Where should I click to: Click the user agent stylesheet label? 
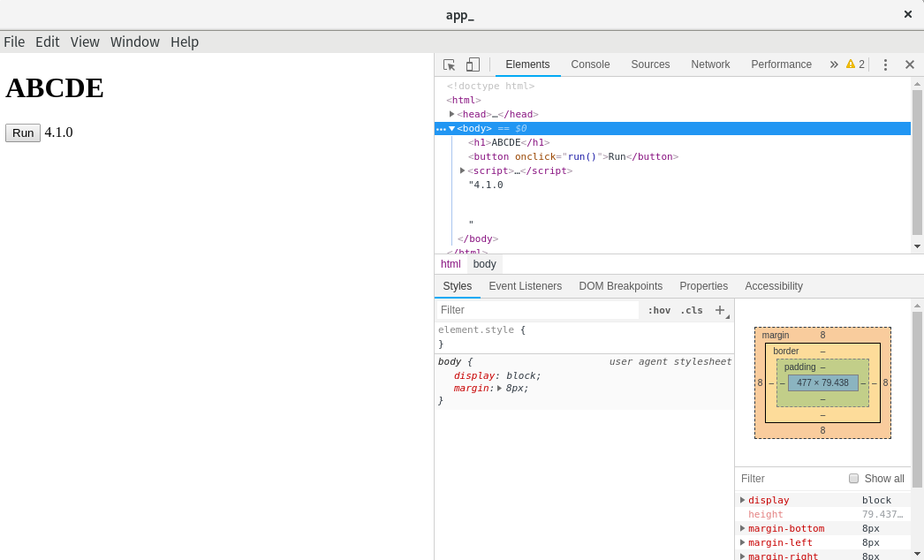[x=670, y=361]
